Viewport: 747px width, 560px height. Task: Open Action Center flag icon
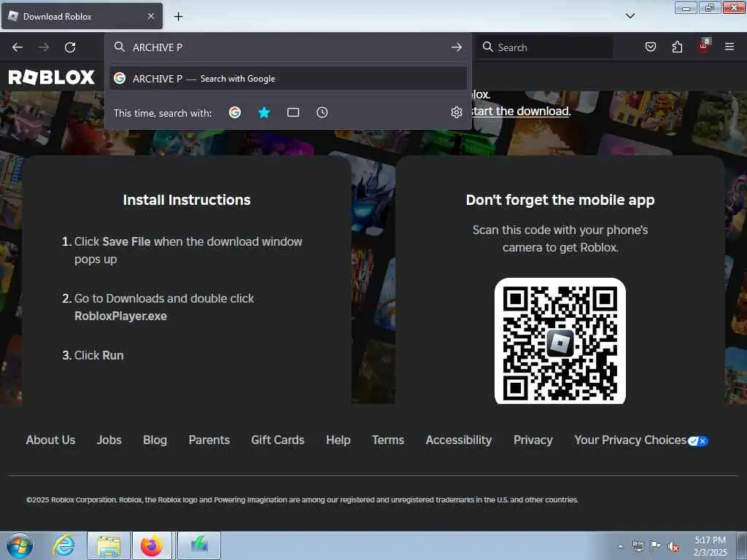[656, 546]
